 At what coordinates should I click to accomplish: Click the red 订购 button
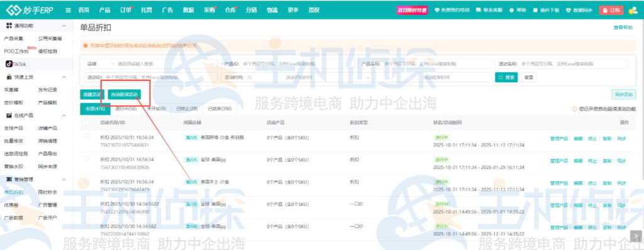point(611,10)
